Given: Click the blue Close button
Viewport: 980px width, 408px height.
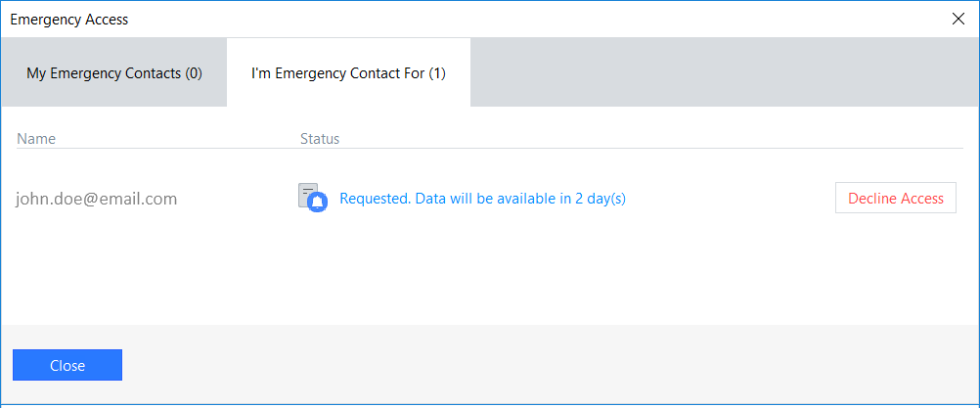Looking at the screenshot, I should 67,365.
